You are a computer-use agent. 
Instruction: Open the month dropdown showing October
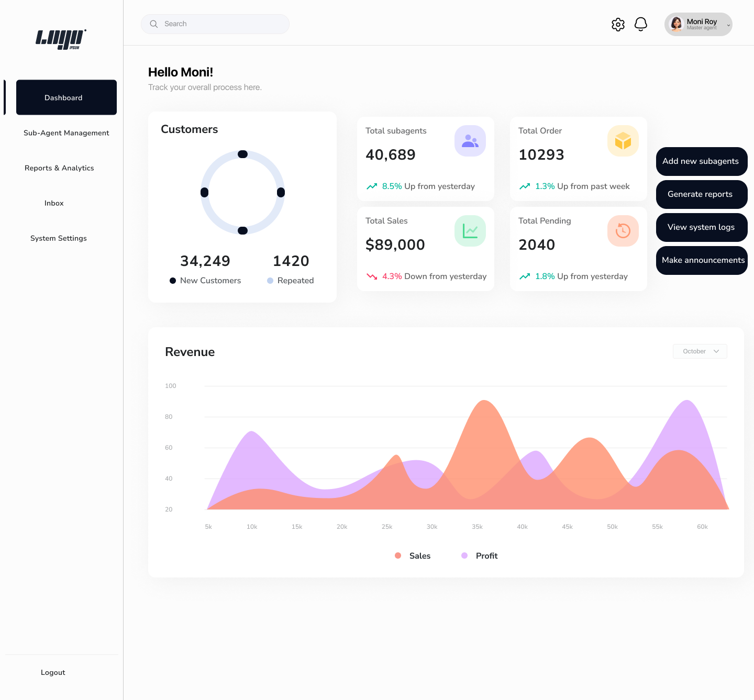pos(700,351)
